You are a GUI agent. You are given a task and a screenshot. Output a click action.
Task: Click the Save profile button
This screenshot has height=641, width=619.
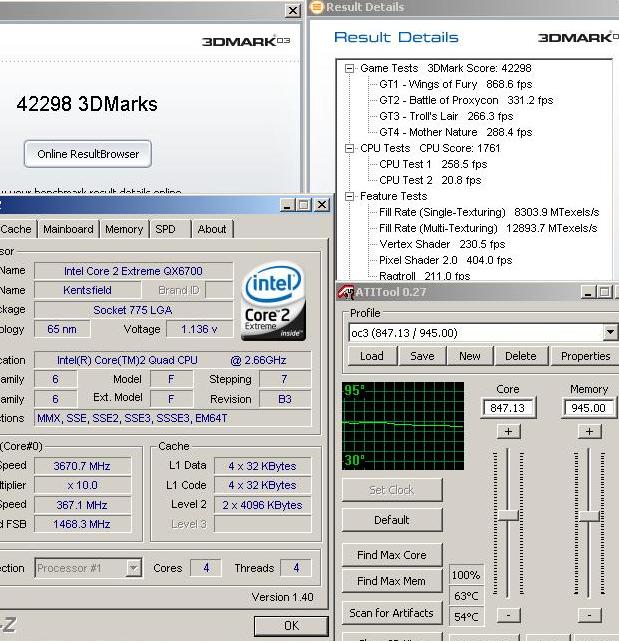[x=422, y=356]
